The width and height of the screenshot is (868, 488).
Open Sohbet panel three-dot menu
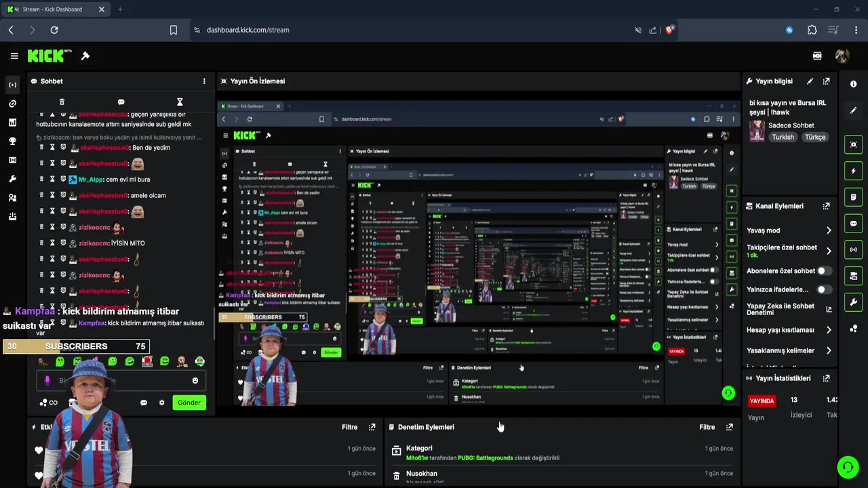pyautogui.click(x=204, y=81)
